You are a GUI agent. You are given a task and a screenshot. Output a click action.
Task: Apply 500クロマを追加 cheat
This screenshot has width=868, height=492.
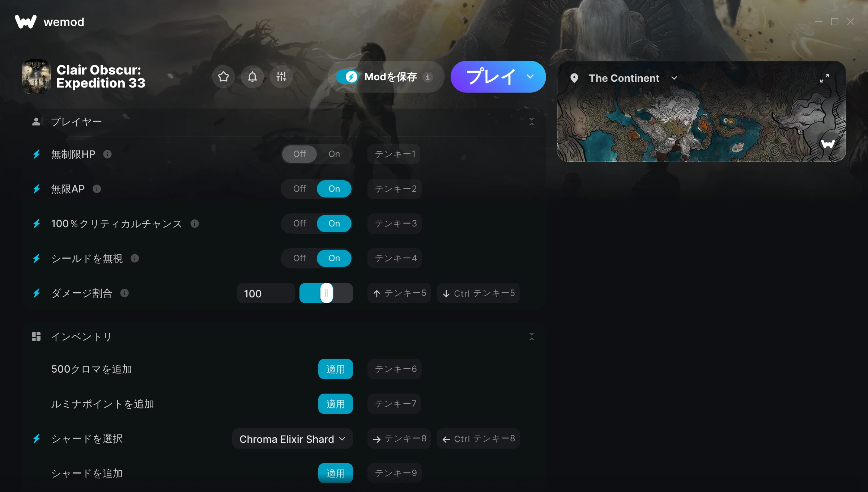[x=336, y=369]
